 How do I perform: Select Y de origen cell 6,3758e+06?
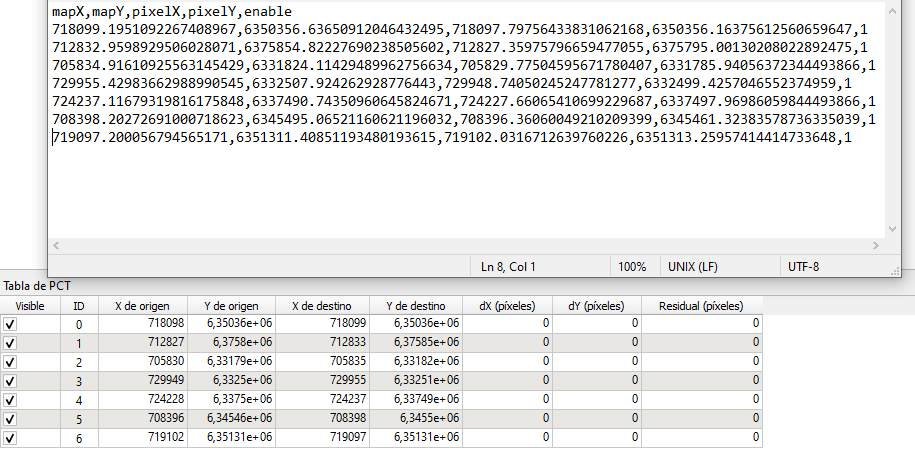pos(231,343)
